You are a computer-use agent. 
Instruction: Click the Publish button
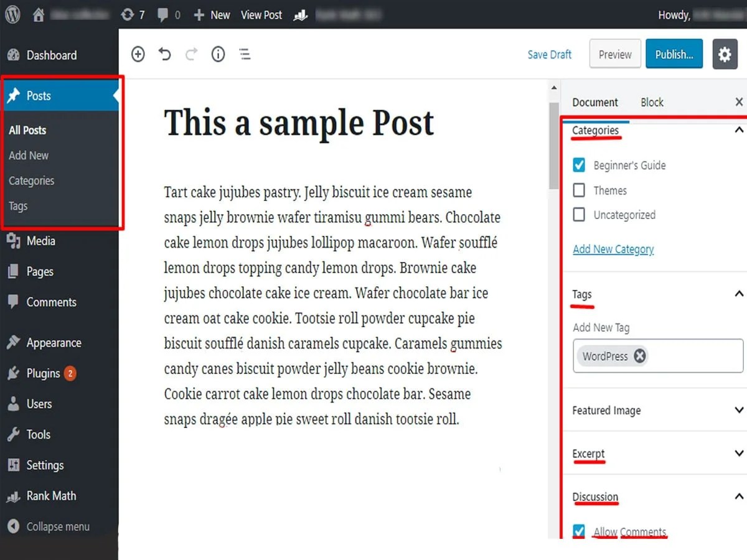pyautogui.click(x=674, y=54)
